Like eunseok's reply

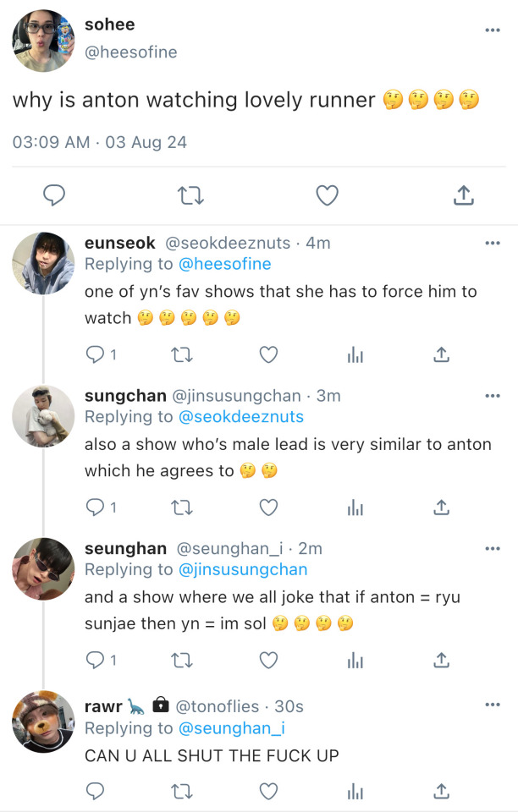[x=268, y=354]
